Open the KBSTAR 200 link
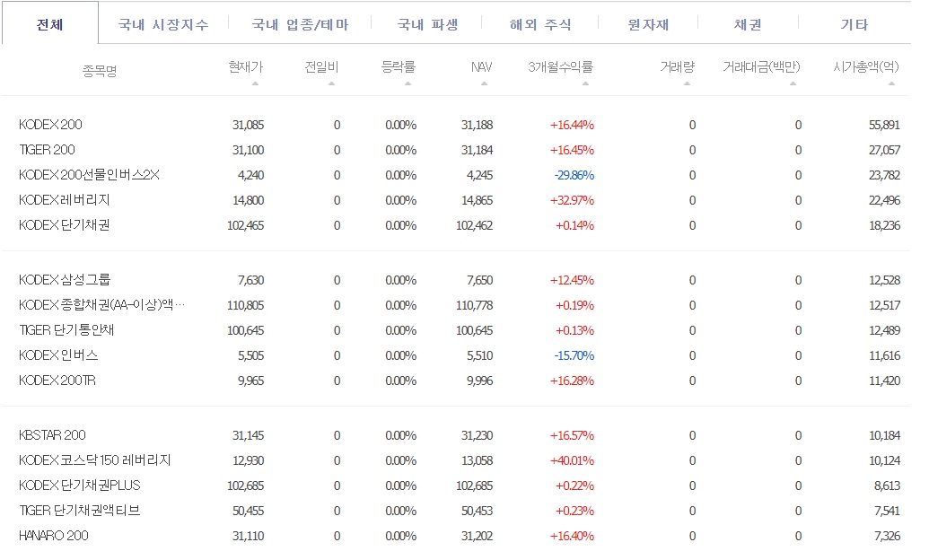The width and height of the screenshot is (929, 560). (x=52, y=435)
